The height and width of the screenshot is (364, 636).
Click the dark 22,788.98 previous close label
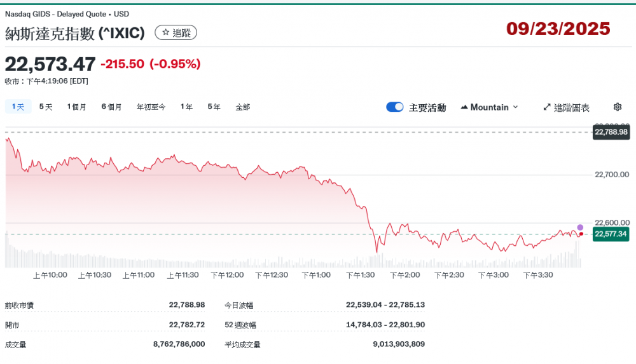point(610,132)
